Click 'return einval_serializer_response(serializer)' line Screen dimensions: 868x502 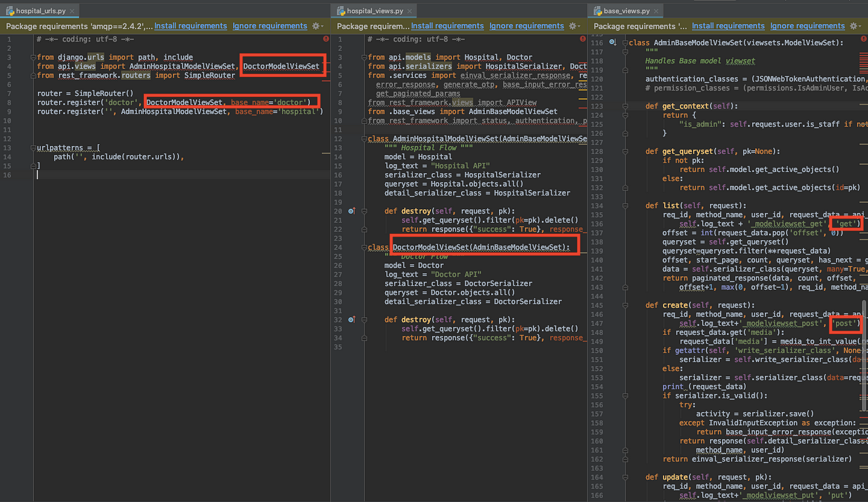coord(757,459)
